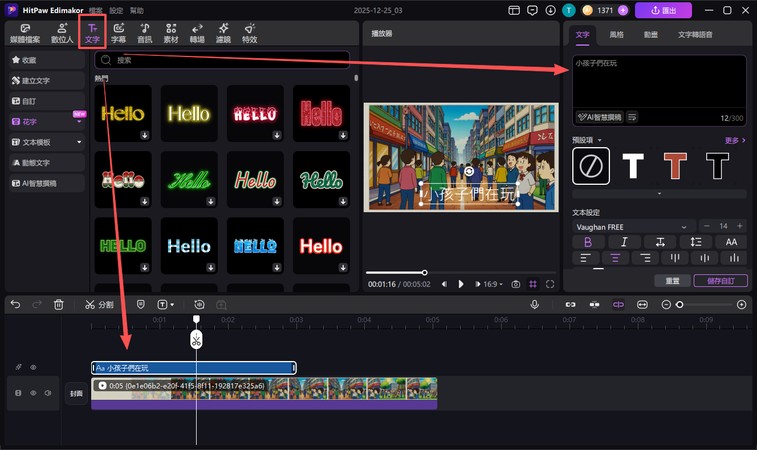Click 更多 to see more presets
757x450 pixels.
[735, 140]
